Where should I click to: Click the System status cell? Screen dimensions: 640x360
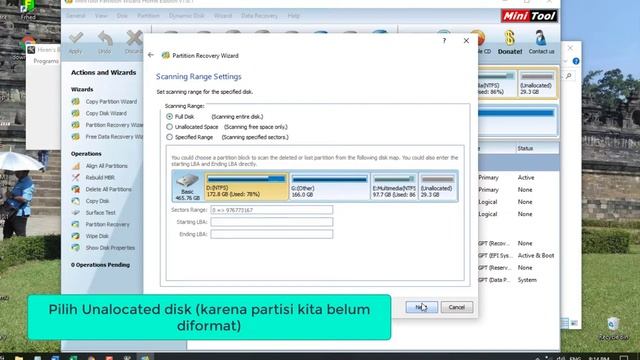point(527,280)
